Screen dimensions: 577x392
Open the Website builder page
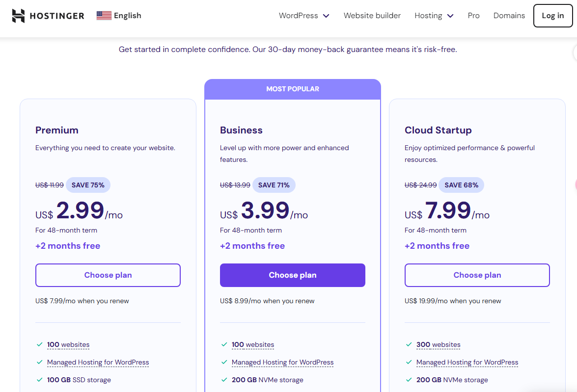click(372, 15)
